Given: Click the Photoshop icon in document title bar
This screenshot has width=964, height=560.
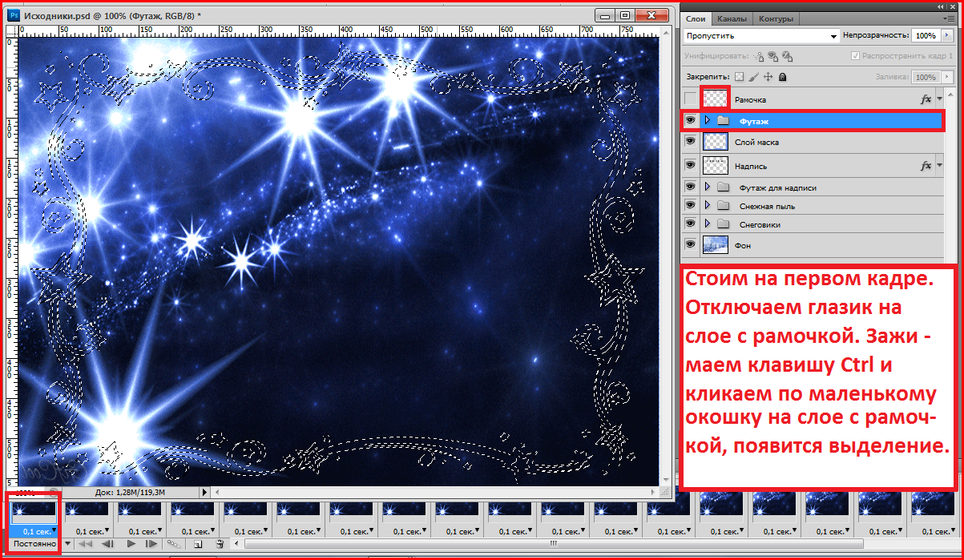Looking at the screenshot, I should (x=15, y=15).
